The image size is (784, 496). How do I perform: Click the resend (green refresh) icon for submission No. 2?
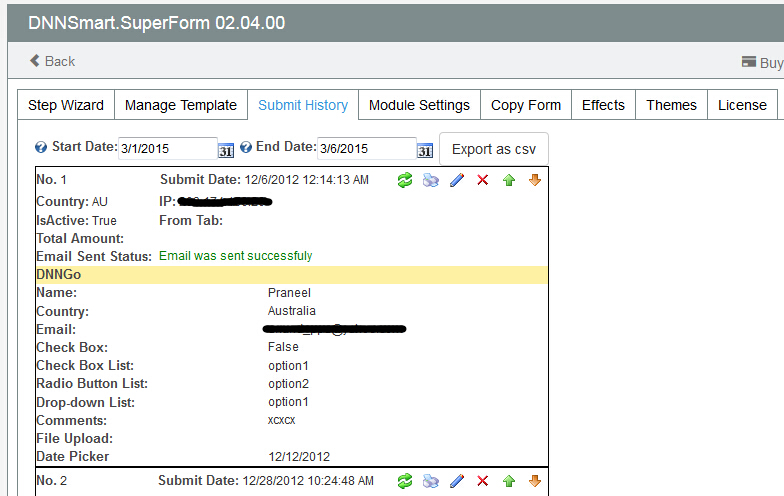[x=405, y=481]
